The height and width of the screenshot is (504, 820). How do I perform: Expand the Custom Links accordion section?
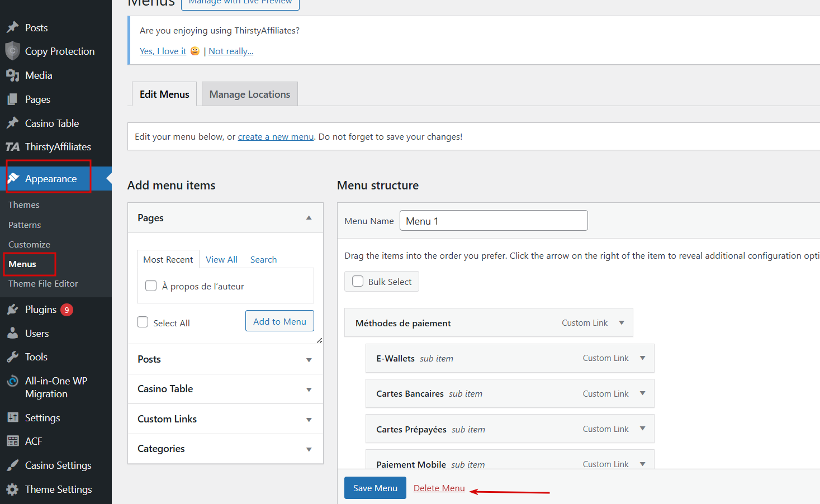tap(309, 420)
